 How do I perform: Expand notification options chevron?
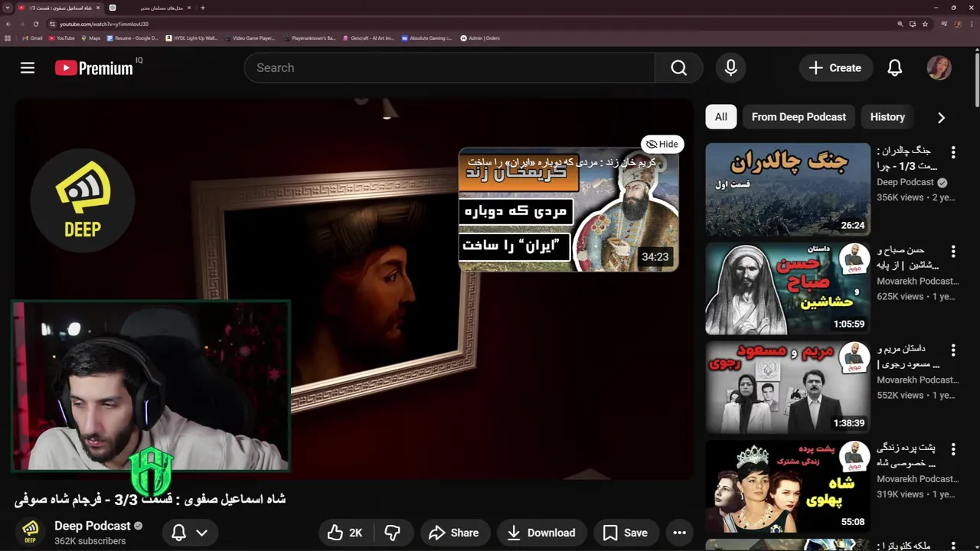202,533
